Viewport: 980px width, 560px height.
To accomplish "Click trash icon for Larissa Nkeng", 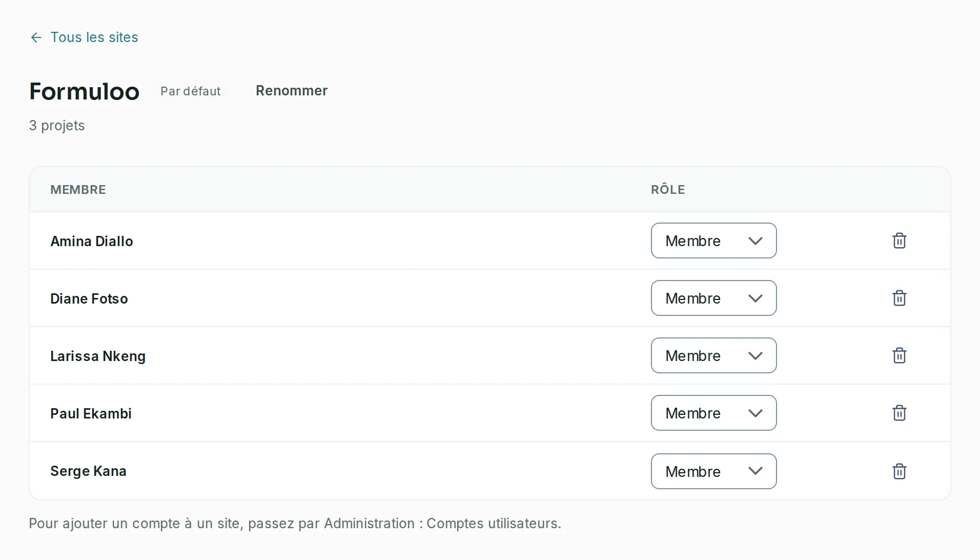I will (x=899, y=355).
